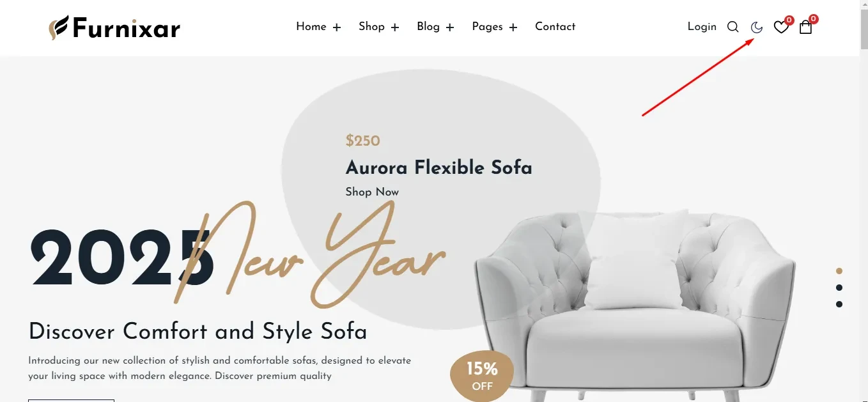Open the wishlist heart icon
The height and width of the screenshot is (402, 868).
click(781, 27)
